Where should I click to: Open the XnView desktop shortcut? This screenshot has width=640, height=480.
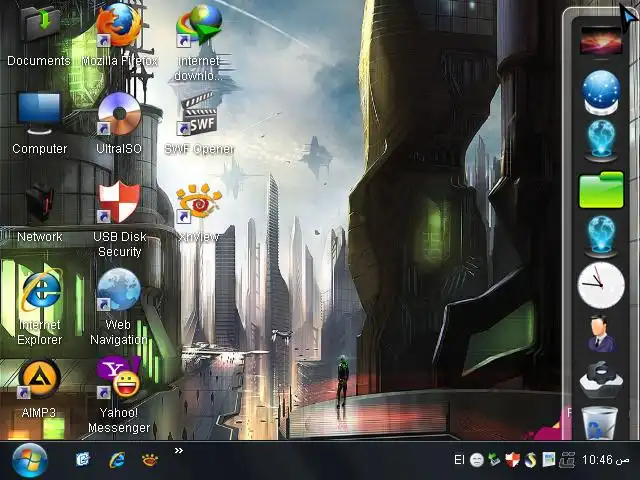(199, 202)
